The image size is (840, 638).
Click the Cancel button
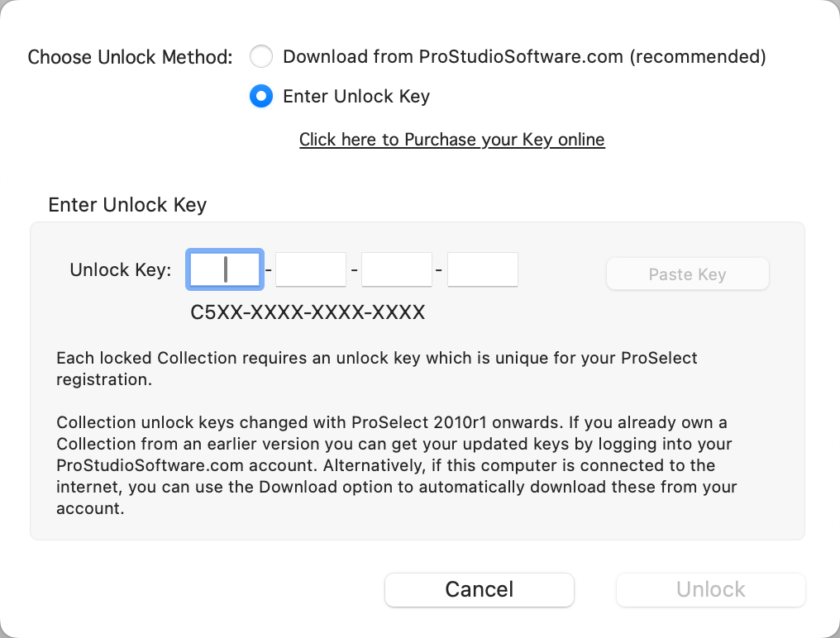point(480,589)
